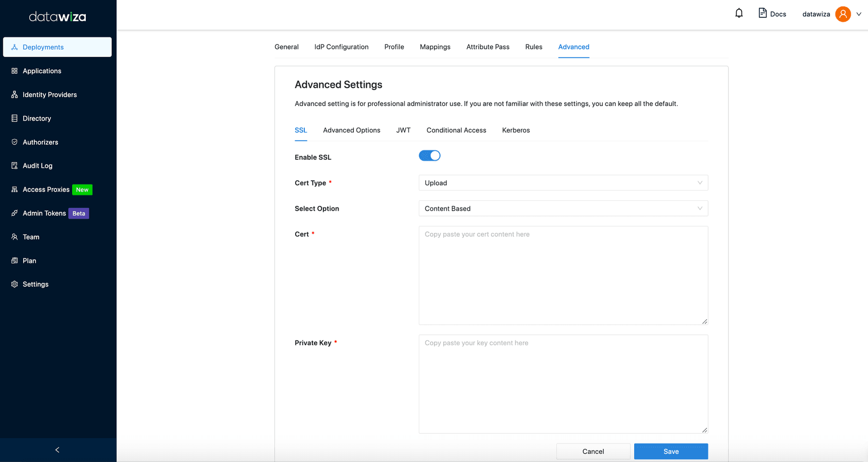The width and height of the screenshot is (868, 462).
Task: Open the Docs link
Action: point(778,14)
